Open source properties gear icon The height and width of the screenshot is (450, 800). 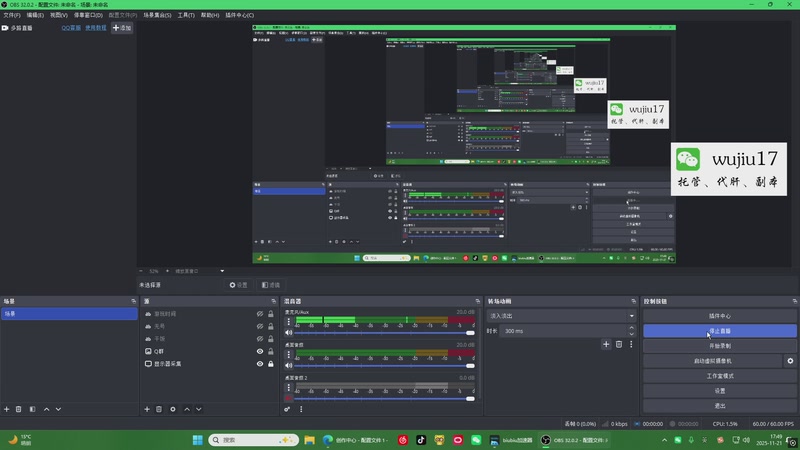click(x=173, y=409)
